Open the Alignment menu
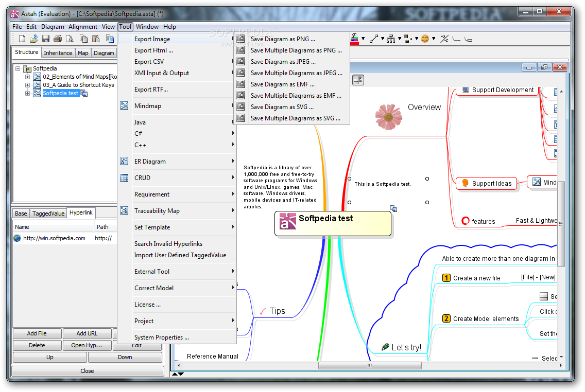Screen dimensions: 585x392 click(x=83, y=26)
